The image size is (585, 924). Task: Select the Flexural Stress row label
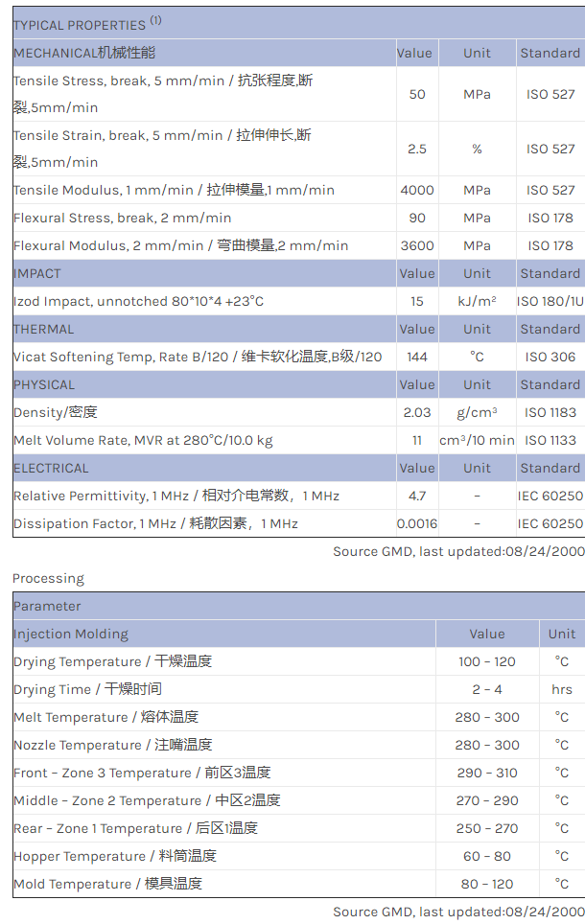pyautogui.click(x=122, y=218)
